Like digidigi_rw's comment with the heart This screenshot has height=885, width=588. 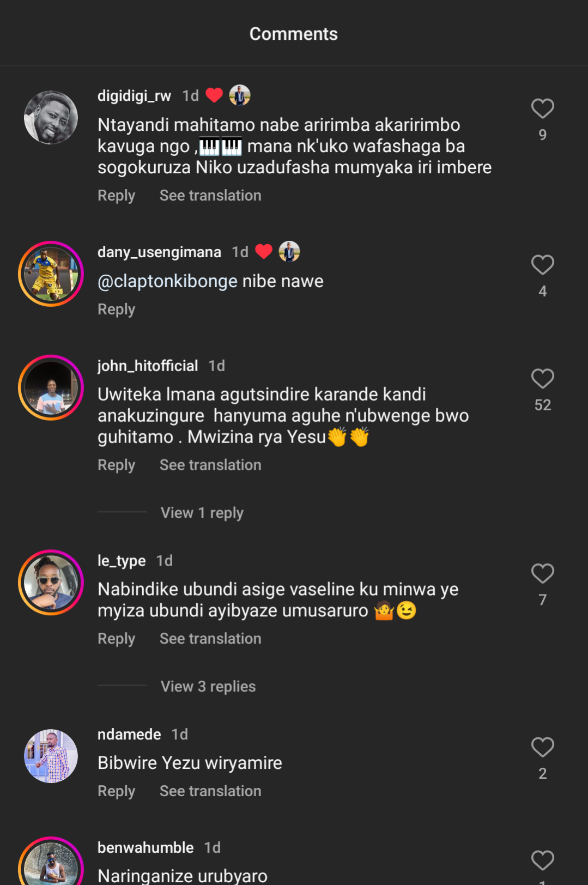tap(542, 108)
